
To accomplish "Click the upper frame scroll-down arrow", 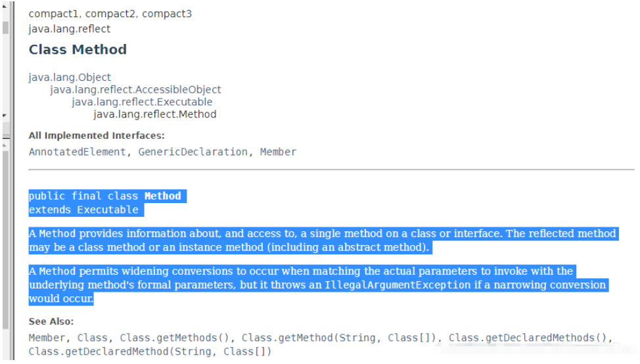I will [x=5, y=116].
